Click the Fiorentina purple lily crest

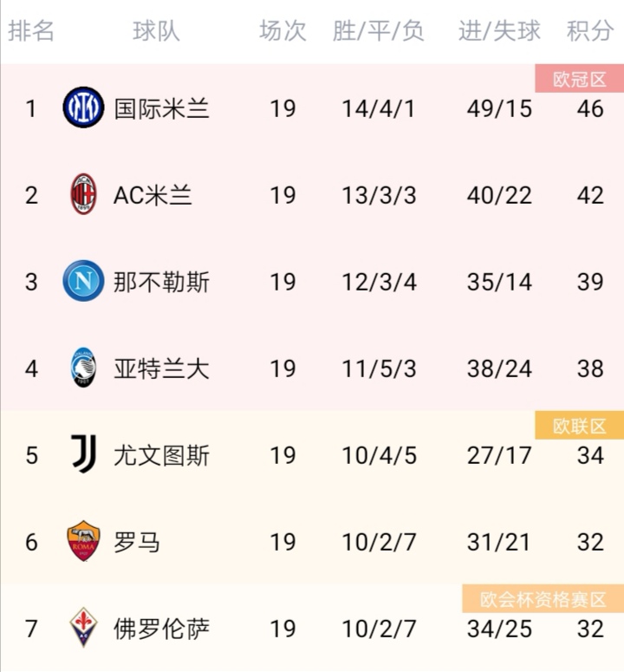click(83, 628)
